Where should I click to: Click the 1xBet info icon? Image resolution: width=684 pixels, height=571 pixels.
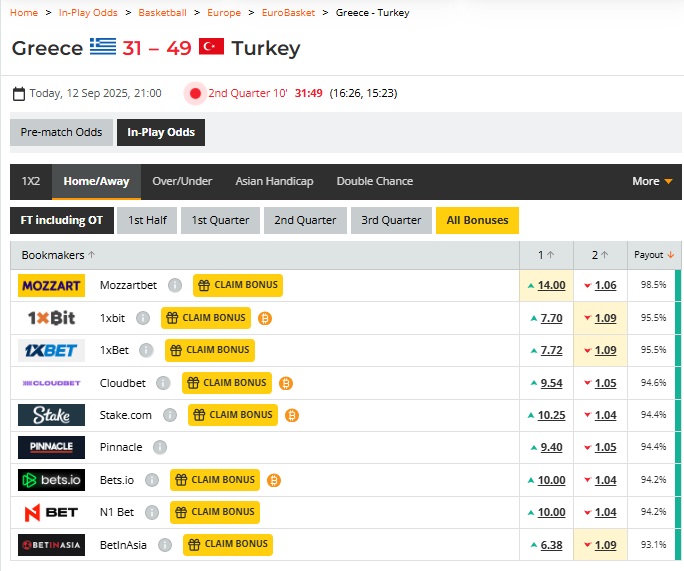[x=146, y=350]
